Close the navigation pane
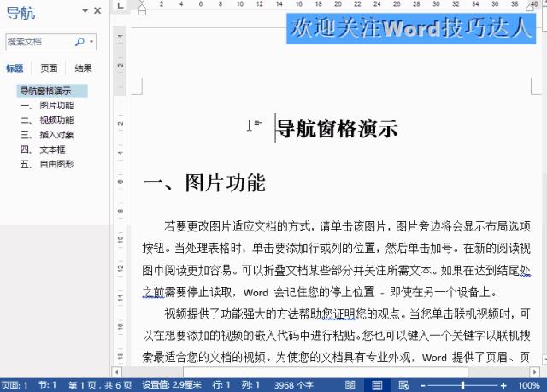 pos(97,11)
